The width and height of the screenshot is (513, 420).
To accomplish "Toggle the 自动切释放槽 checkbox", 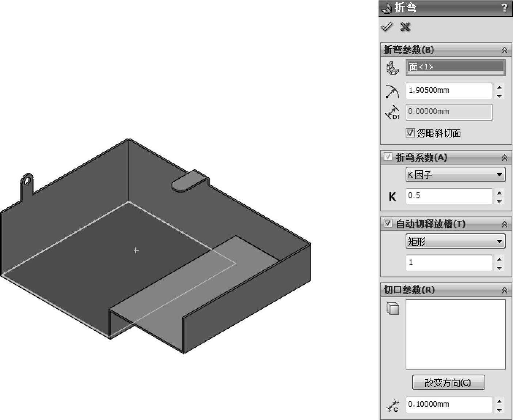I will (x=388, y=223).
